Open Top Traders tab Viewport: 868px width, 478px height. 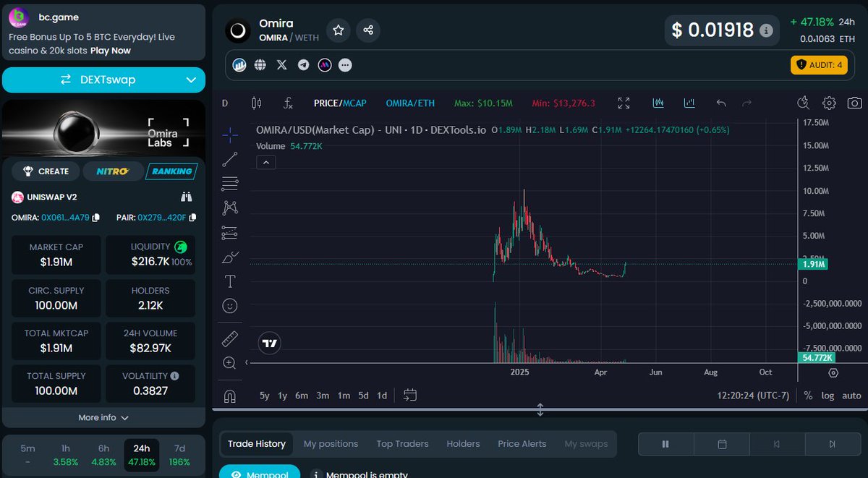pyautogui.click(x=402, y=444)
